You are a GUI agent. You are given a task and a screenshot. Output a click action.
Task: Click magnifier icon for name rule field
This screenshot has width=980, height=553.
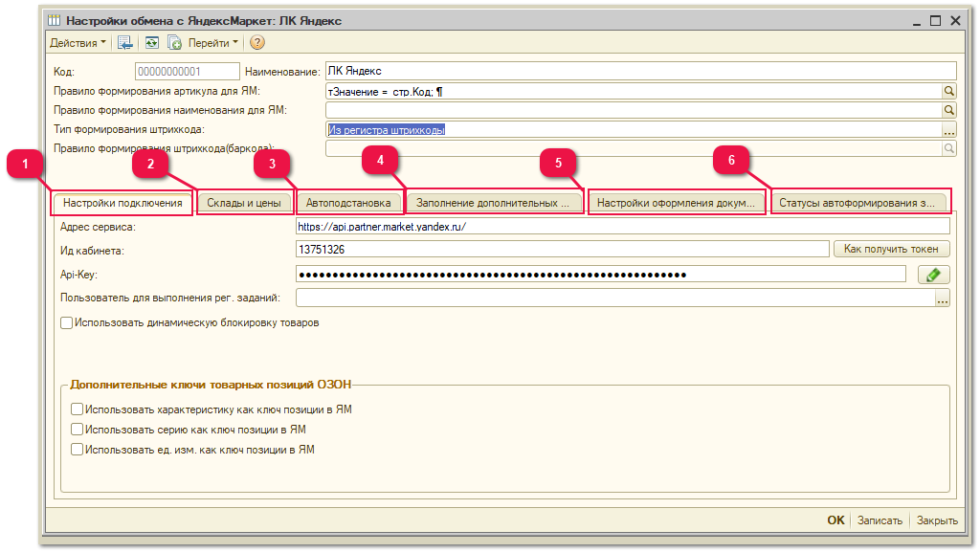(948, 111)
